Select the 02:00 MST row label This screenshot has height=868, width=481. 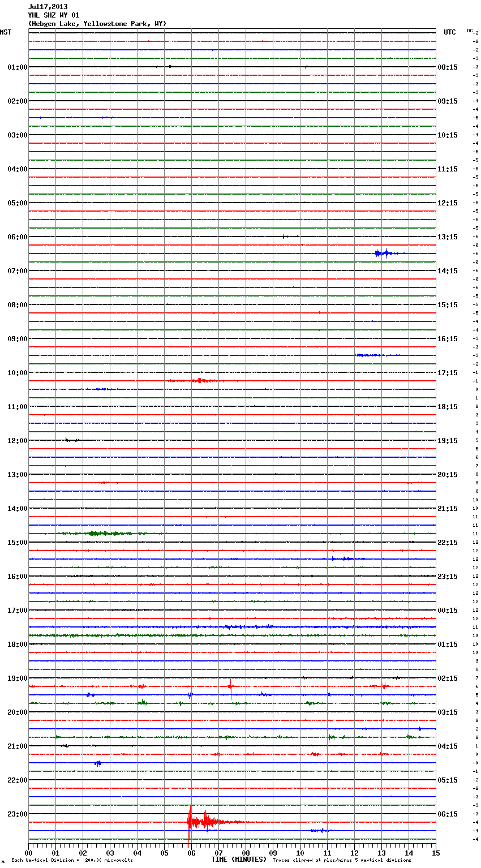(18, 101)
